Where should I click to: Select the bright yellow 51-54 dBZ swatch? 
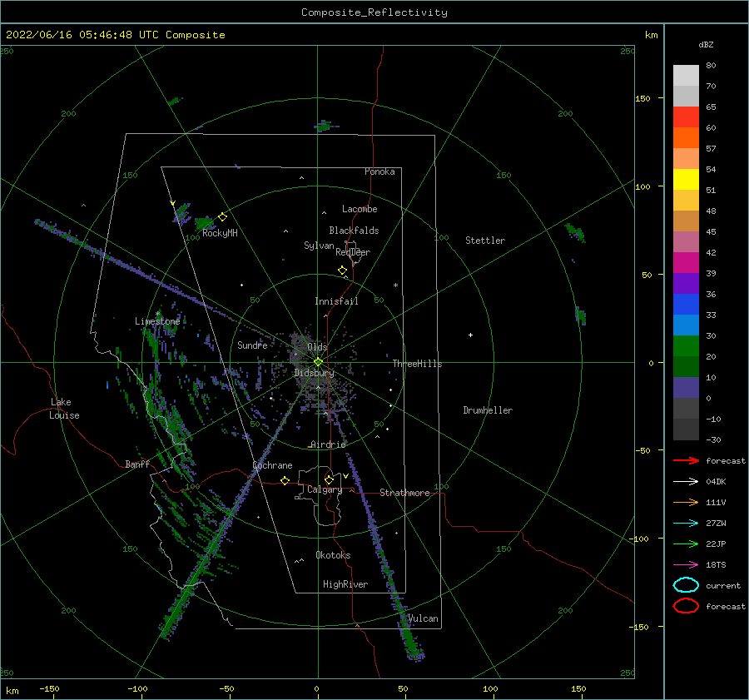(x=686, y=180)
